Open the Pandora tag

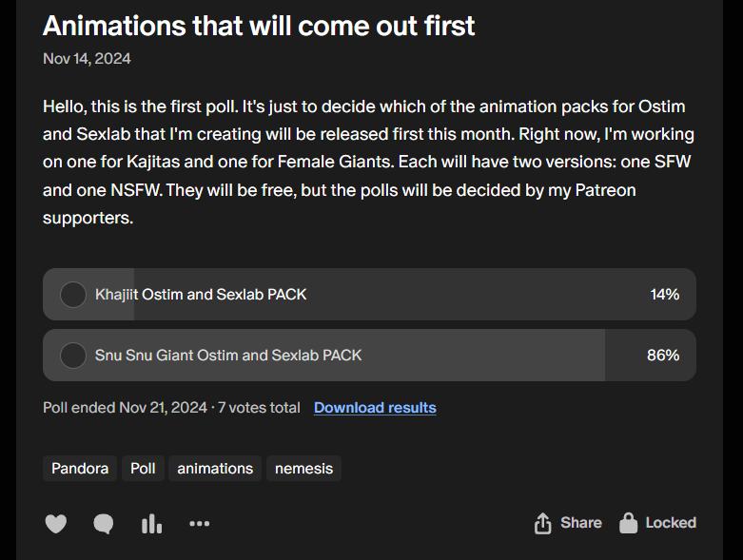79,468
